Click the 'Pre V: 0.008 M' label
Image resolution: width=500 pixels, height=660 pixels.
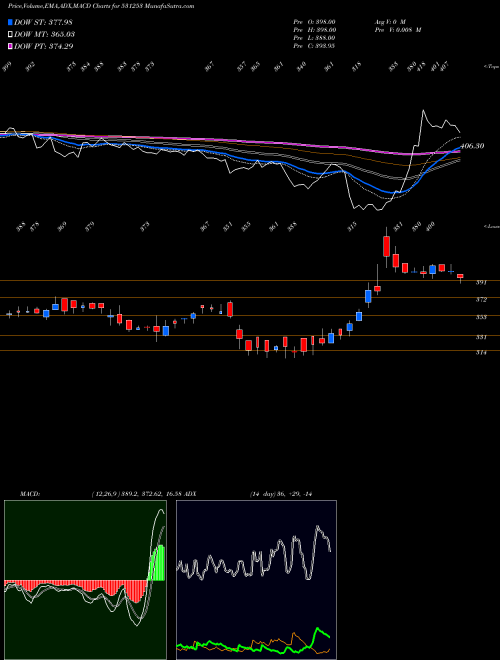pyautogui.click(x=398, y=30)
